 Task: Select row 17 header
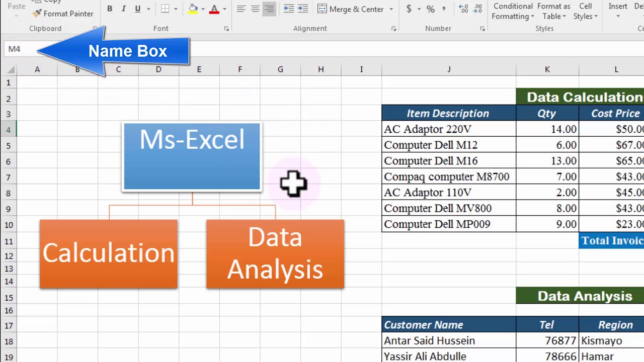8,325
